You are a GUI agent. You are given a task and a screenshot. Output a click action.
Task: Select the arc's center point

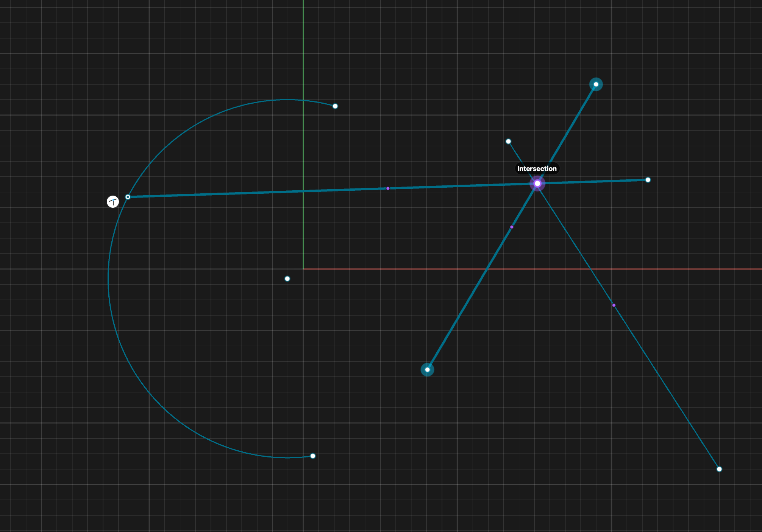point(287,279)
